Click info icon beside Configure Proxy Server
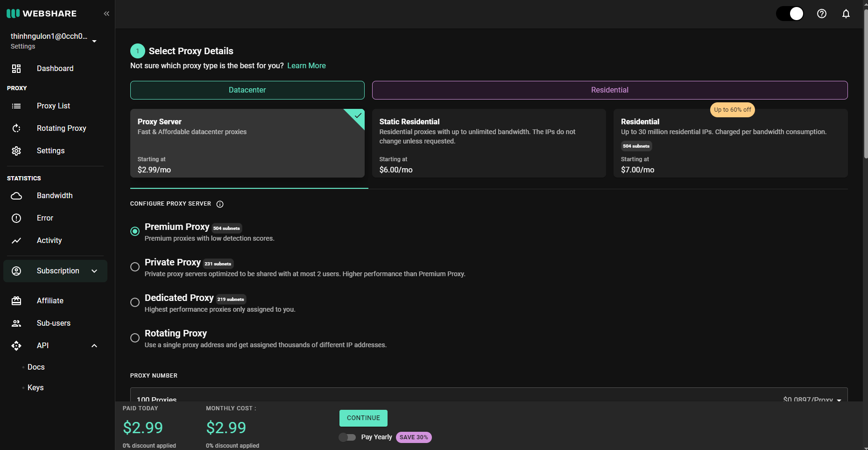Viewport: 868px width, 450px height. [x=220, y=204]
